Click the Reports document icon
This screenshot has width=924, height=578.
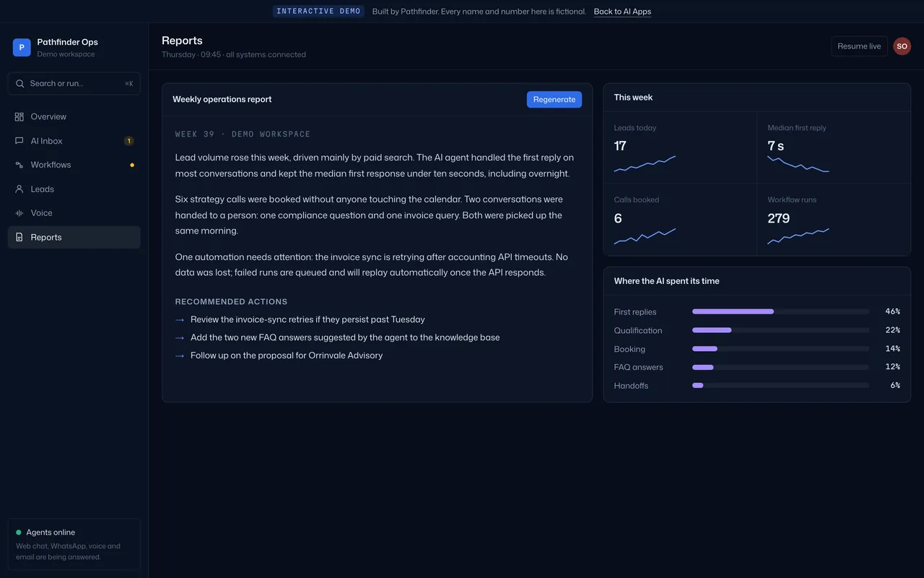click(19, 237)
